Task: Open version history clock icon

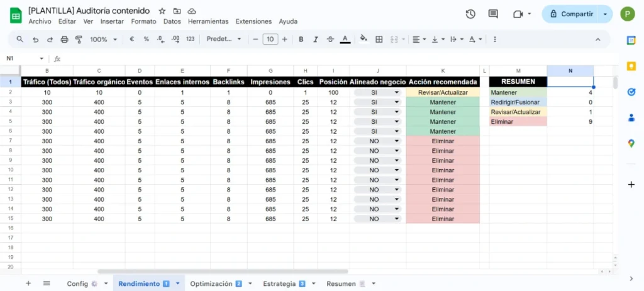Action: pyautogui.click(x=470, y=14)
